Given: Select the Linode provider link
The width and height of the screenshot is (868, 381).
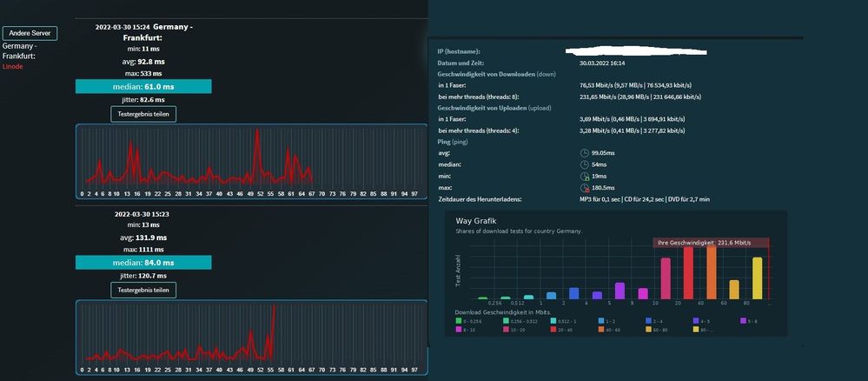Looking at the screenshot, I should pos(13,67).
